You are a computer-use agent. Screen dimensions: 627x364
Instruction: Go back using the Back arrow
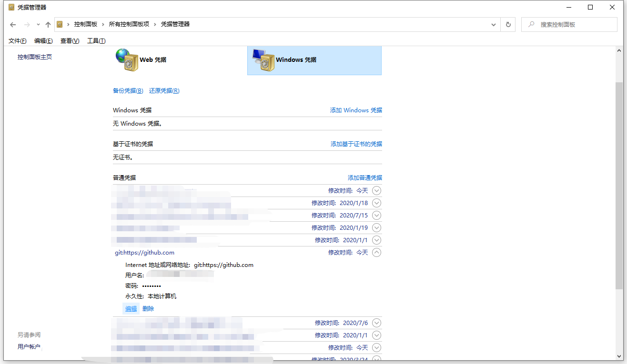[x=13, y=24]
